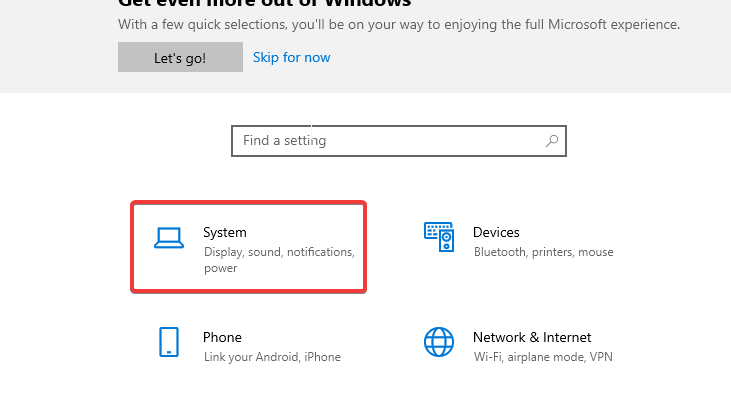Image resolution: width=731 pixels, height=398 pixels.
Task: Open the red-outlined System settings tile
Action: [248, 247]
